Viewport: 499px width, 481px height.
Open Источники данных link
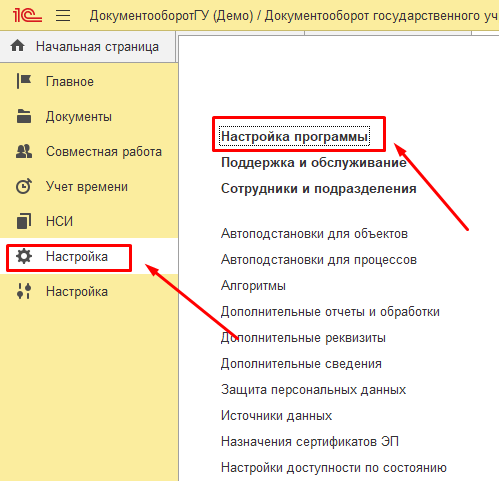(x=276, y=415)
